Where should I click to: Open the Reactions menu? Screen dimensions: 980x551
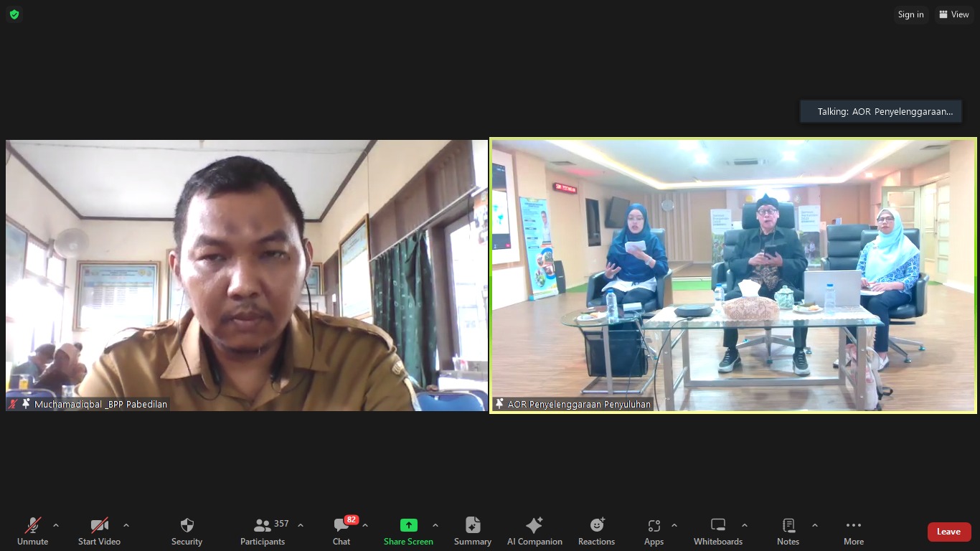tap(596, 532)
